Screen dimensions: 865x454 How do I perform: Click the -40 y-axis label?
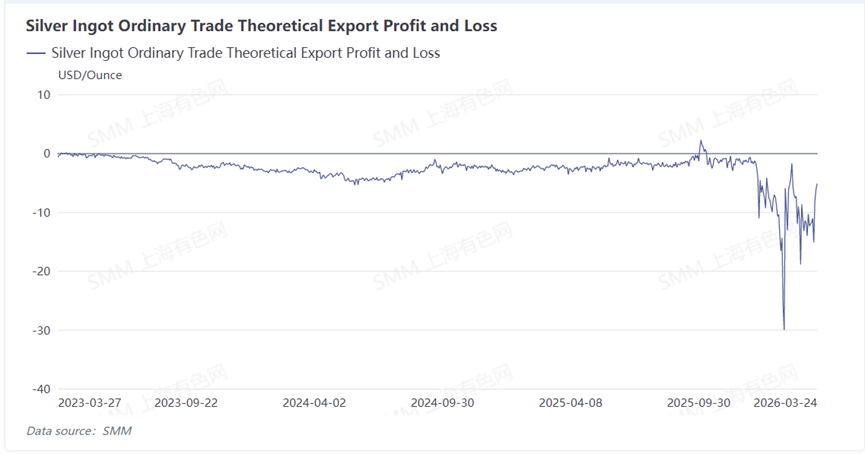(x=39, y=389)
